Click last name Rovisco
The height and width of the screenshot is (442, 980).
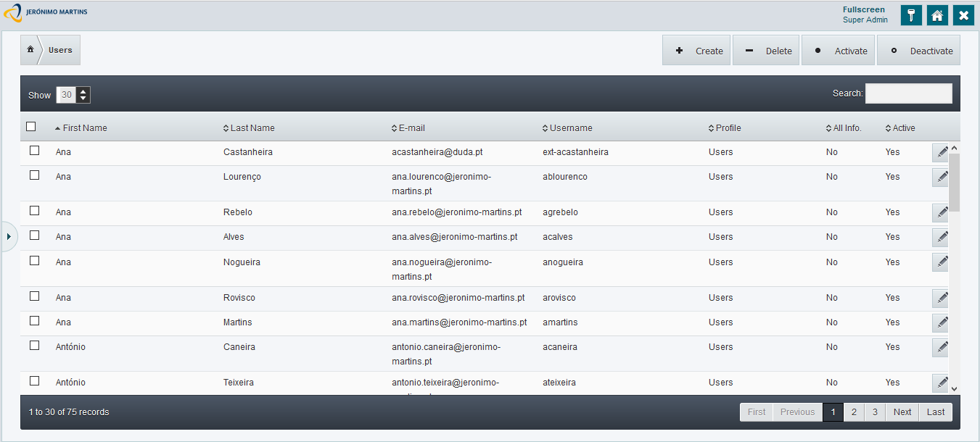(x=239, y=298)
